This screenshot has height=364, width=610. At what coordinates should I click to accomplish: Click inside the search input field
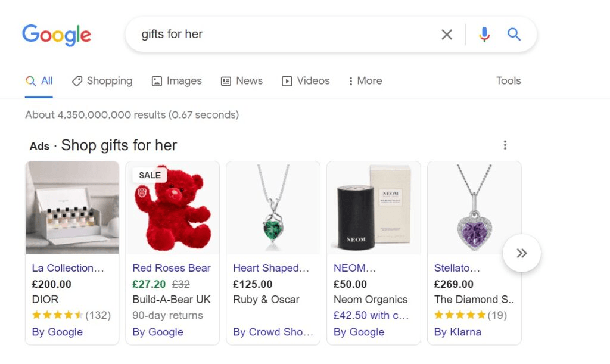[268, 34]
